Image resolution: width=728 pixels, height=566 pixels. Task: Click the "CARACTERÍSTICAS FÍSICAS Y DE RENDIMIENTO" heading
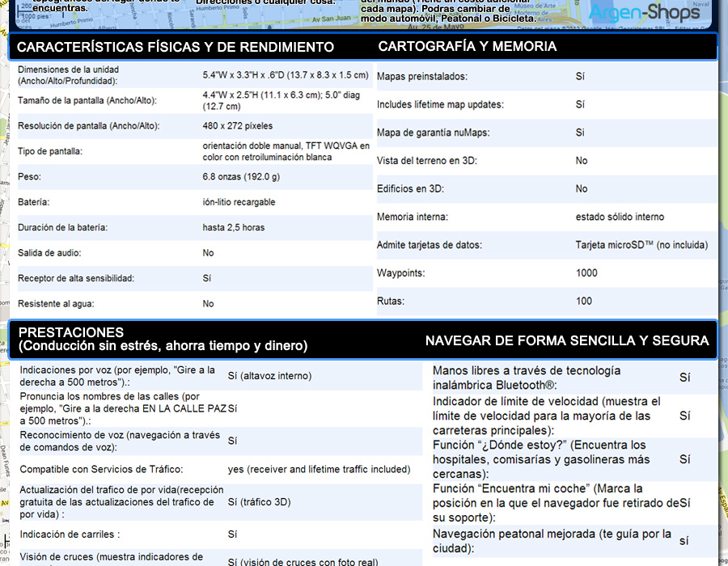point(176,47)
